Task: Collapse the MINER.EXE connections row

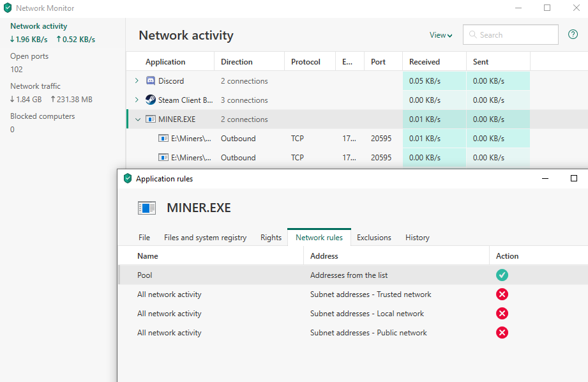Action: [137, 119]
